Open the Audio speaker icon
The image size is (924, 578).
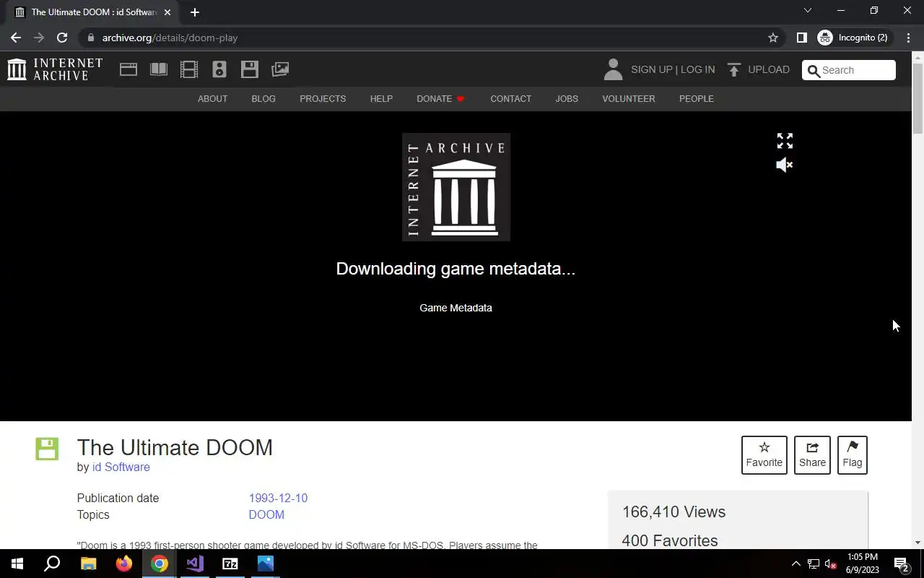click(219, 69)
